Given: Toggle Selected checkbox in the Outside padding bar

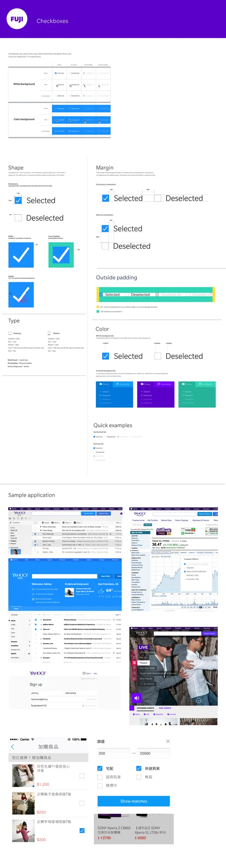Looking at the screenshot, I should point(101,295).
